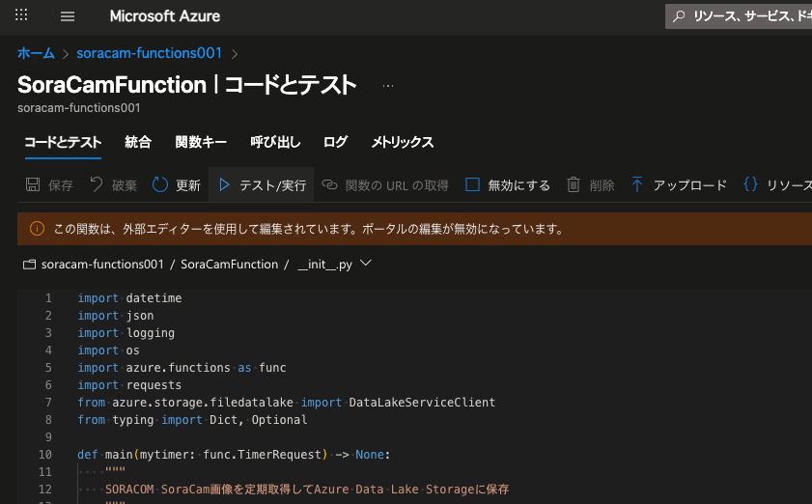Click 'azure.functions' on line 5
812x504 pixels.
pyautogui.click(x=179, y=368)
